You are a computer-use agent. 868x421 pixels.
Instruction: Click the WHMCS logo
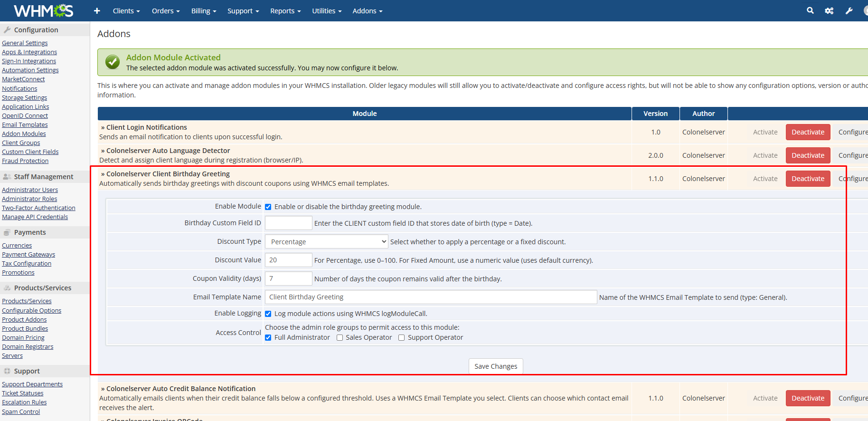(x=43, y=10)
